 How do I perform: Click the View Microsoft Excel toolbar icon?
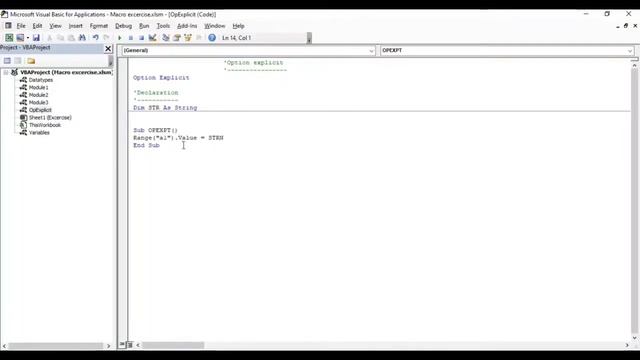(x=9, y=38)
